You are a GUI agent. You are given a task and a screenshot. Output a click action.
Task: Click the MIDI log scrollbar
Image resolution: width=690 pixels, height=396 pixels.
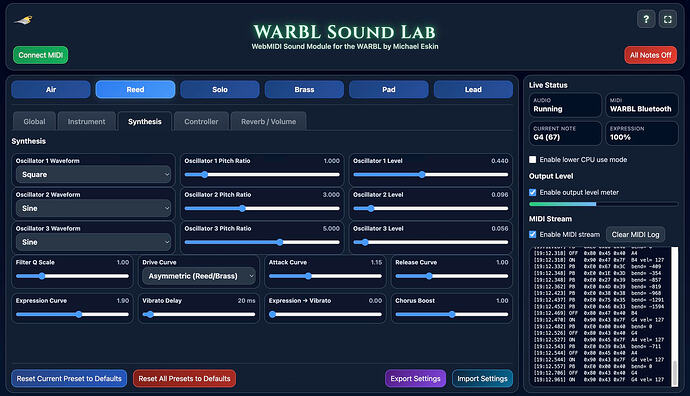pos(675,317)
